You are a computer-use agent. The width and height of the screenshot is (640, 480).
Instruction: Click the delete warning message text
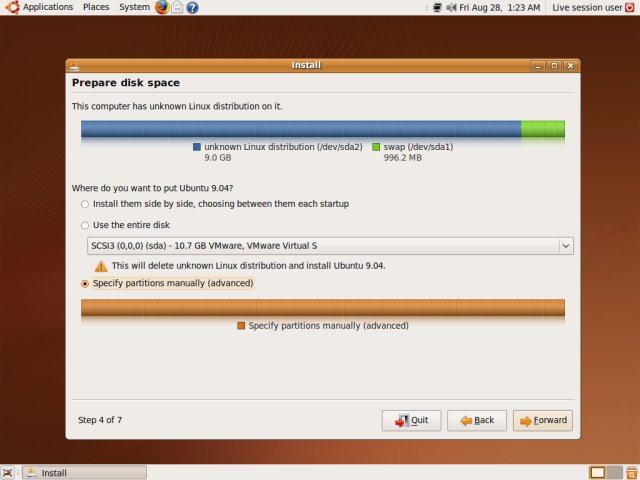(x=249, y=266)
